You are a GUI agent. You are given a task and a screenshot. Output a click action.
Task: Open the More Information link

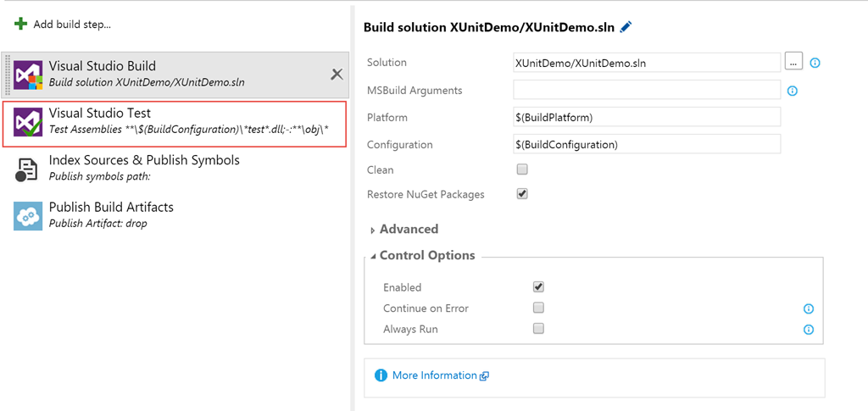(x=435, y=375)
